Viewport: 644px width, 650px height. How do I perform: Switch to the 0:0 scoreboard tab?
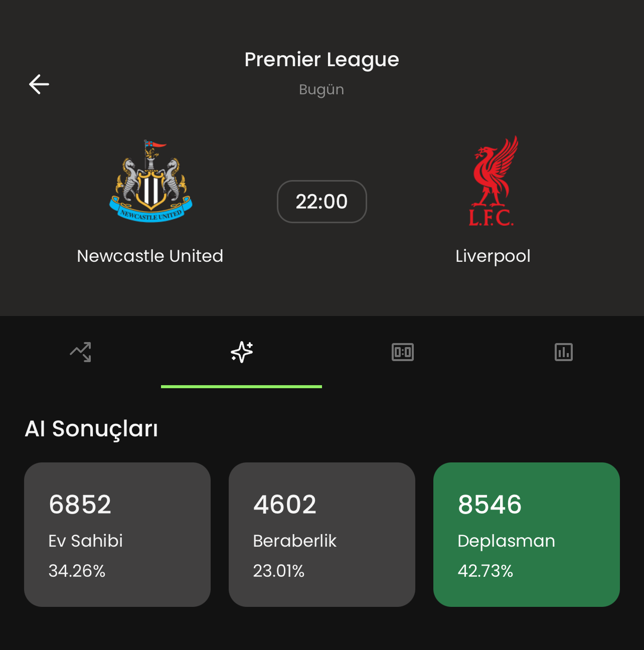(x=403, y=352)
